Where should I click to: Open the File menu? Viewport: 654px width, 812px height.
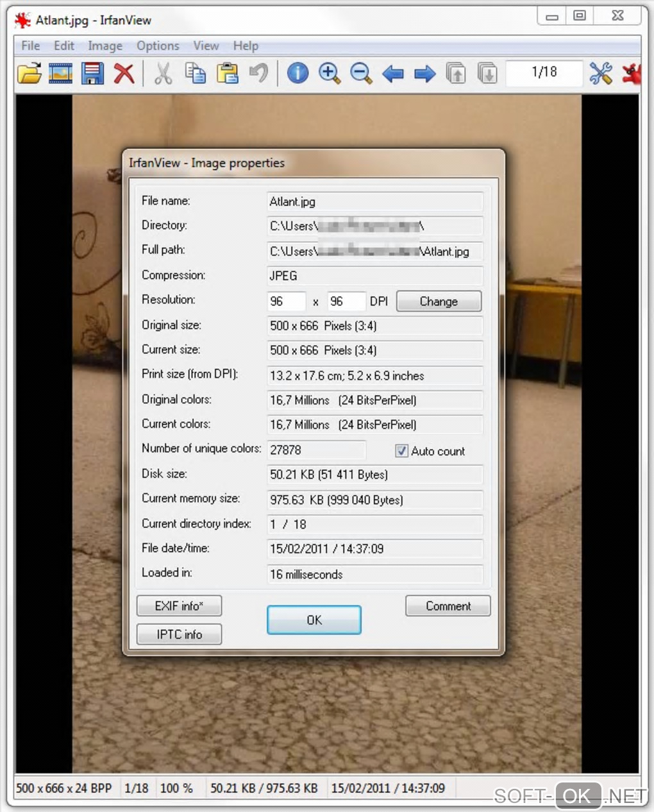pos(30,46)
